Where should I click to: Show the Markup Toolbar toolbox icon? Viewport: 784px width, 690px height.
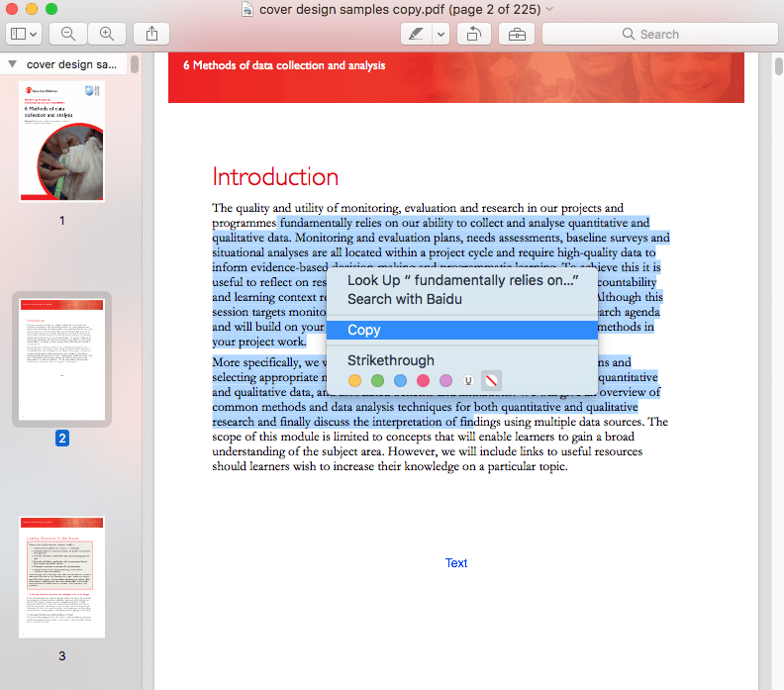[x=517, y=34]
